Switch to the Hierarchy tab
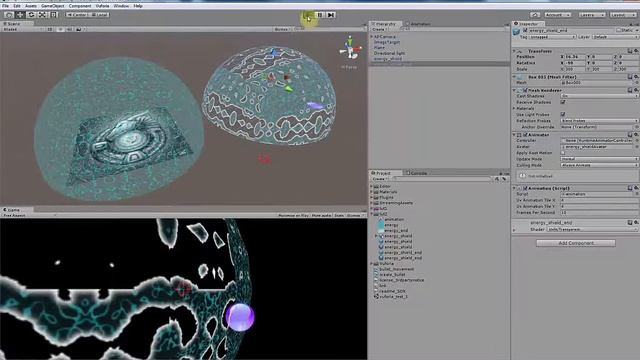Viewport: 640px width, 360px height. click(386, 24)
